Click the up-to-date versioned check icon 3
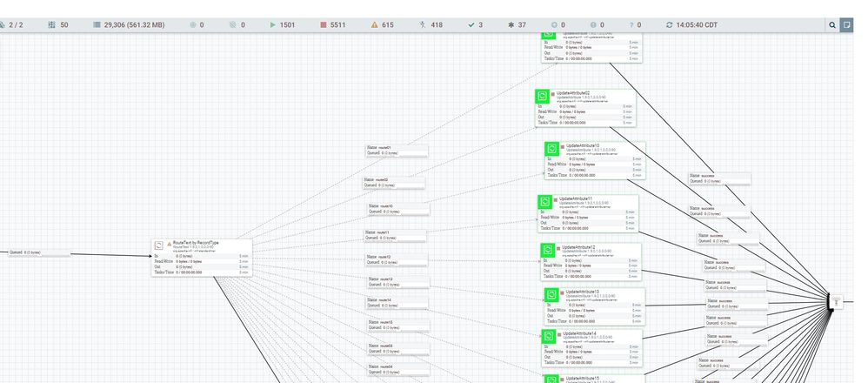Screen dimensions: 868x383 pyautogui.click(x=471, y=25)
